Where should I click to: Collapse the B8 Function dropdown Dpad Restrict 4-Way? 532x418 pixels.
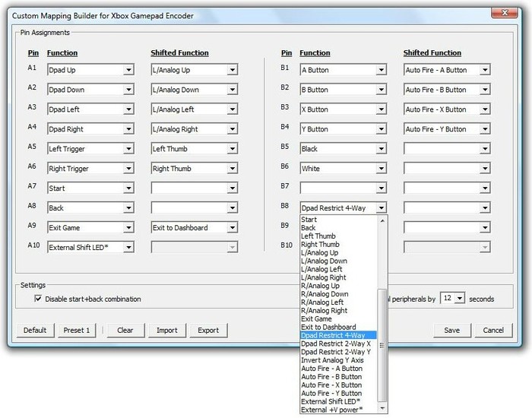(344, 207)
